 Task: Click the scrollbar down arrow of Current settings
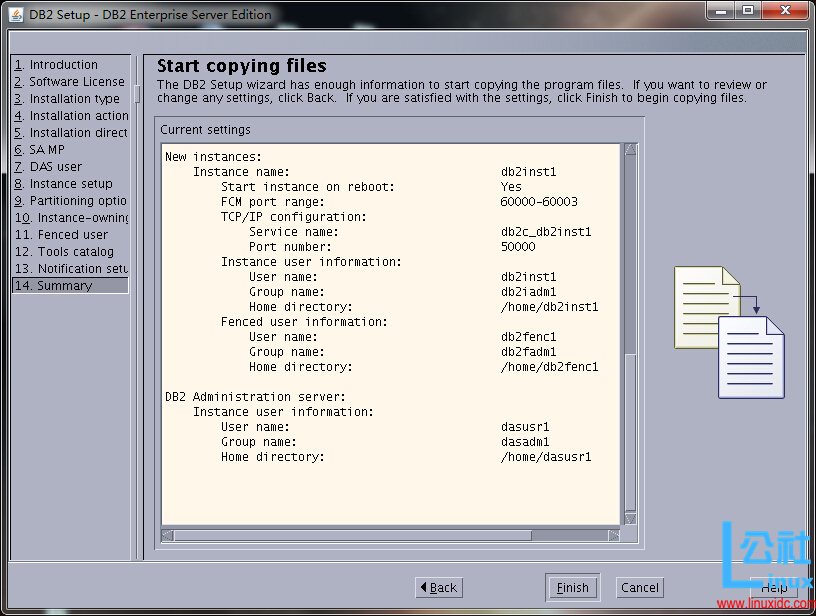pyautogui.click(x=630, y=520)
